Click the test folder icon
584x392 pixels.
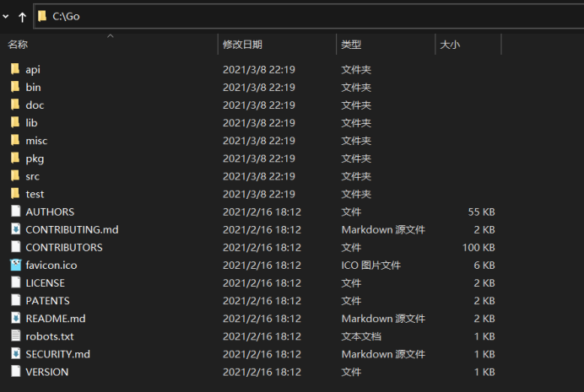pyautogui.click(x=15, y=194)
